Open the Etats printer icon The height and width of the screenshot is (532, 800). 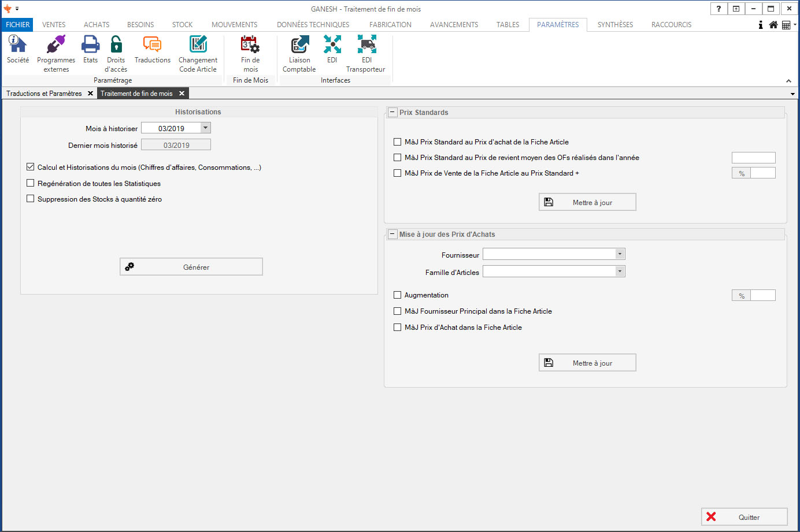tap(90, 45)
